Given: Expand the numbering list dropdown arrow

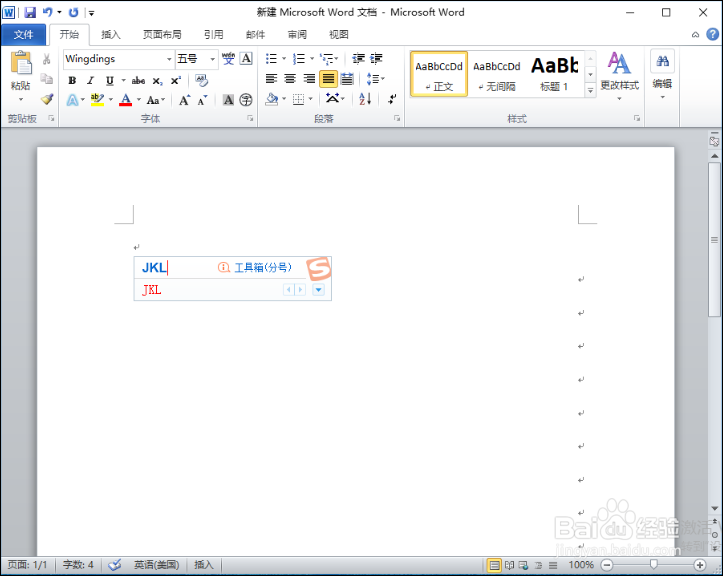Looking at the screenshot, I should click(x=312, y=59).
